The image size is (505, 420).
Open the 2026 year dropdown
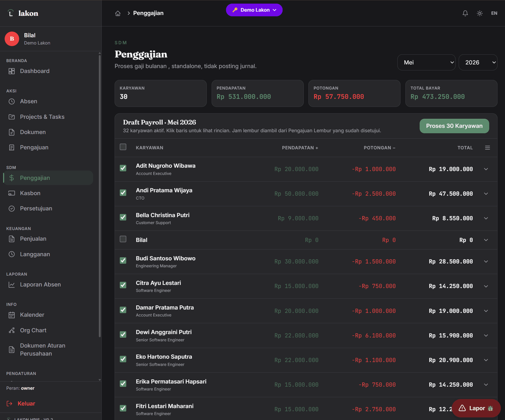pos(478,62)
